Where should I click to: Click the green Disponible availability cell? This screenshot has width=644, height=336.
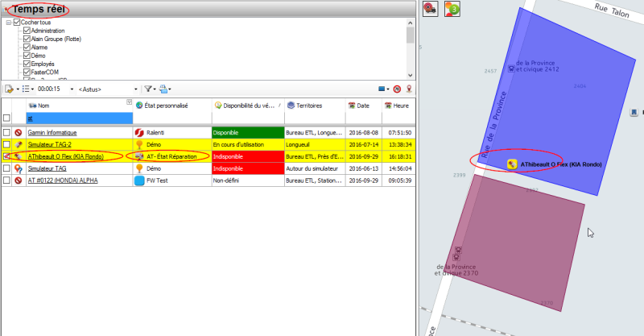[x=247, y=132]
